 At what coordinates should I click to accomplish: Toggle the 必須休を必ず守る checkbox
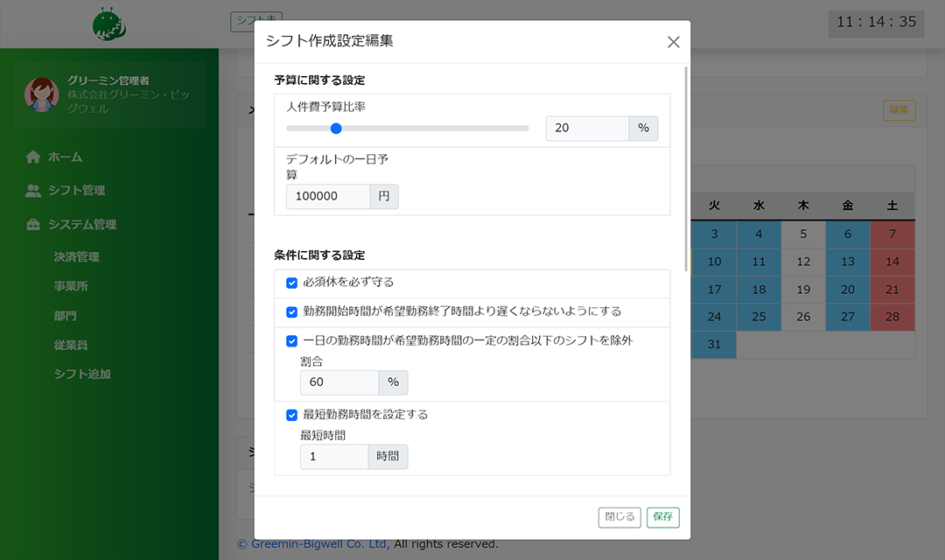(x=292, y=283)
